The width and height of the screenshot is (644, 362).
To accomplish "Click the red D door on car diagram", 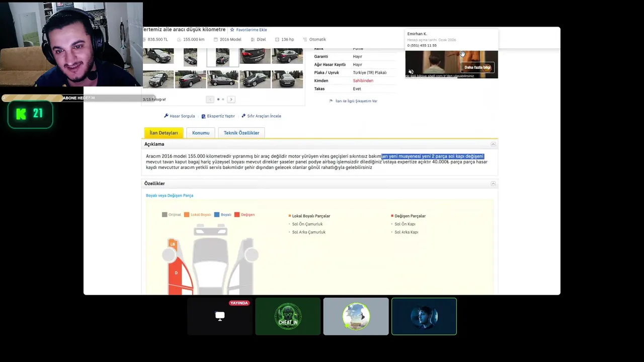I will point(176,273).
